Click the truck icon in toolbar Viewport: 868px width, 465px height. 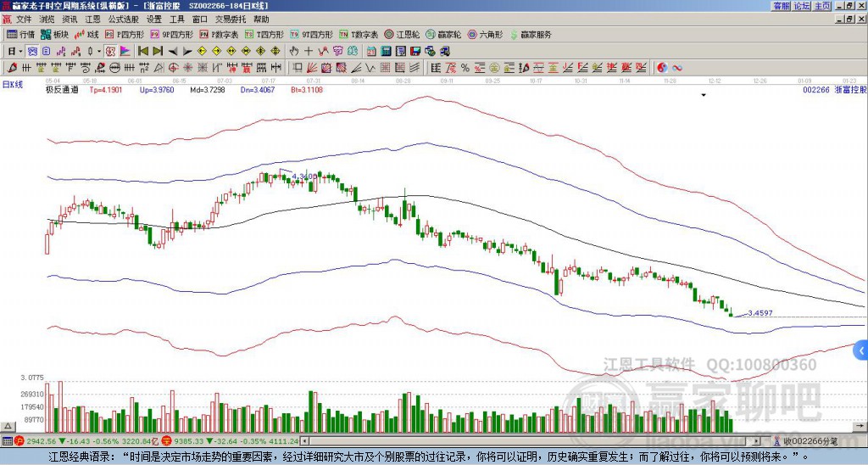(444, 51)
